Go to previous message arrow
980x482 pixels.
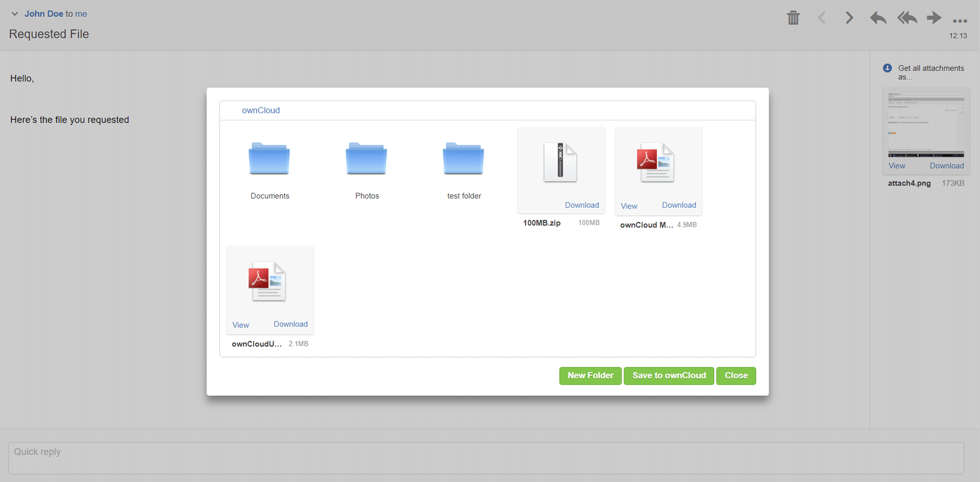point(822,18)
